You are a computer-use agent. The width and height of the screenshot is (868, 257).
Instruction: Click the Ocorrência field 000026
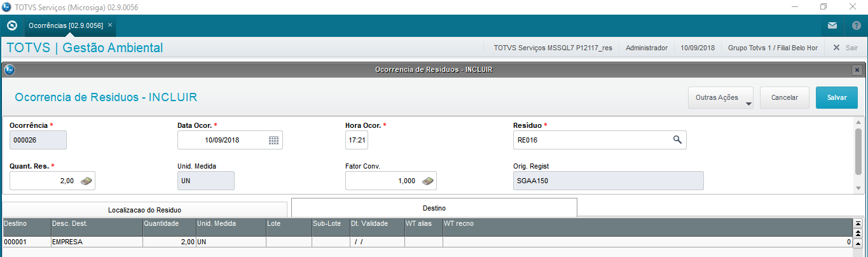click(x=38, y=140)
